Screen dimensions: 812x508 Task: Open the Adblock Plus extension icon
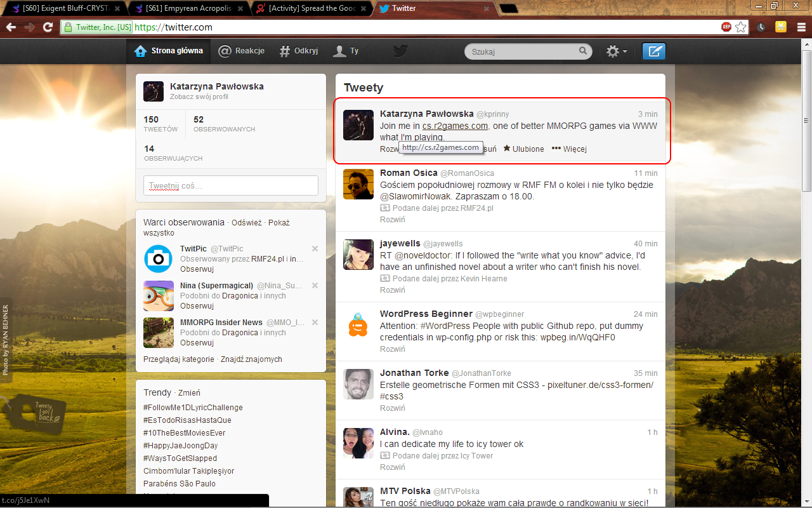(726, 27)
